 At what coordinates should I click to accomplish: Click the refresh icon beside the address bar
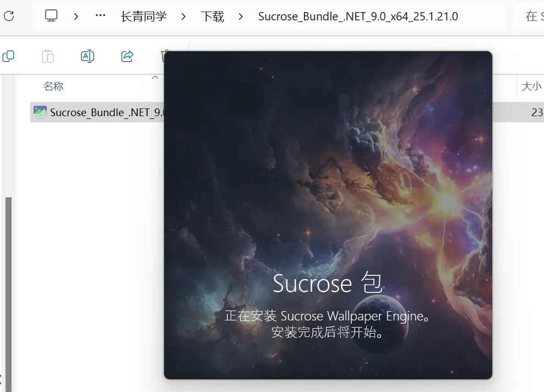(x=9, y=16)
